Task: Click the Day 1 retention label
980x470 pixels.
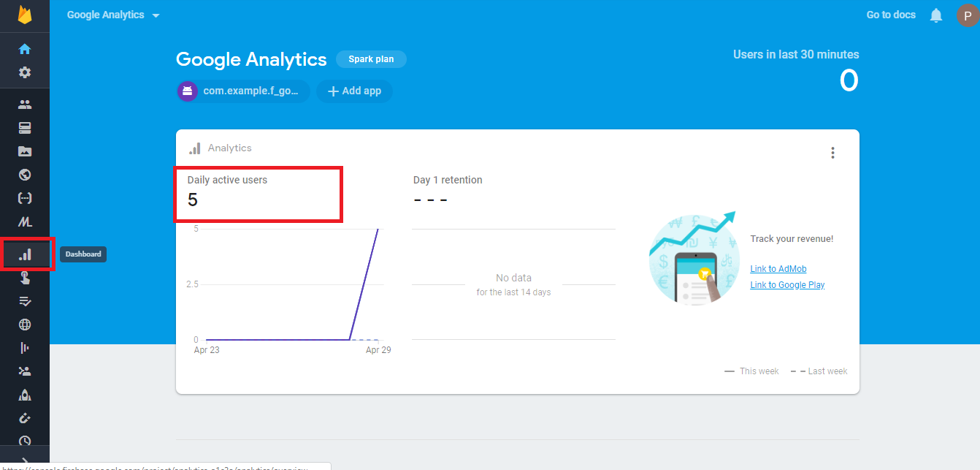Action: pos(448,180)
